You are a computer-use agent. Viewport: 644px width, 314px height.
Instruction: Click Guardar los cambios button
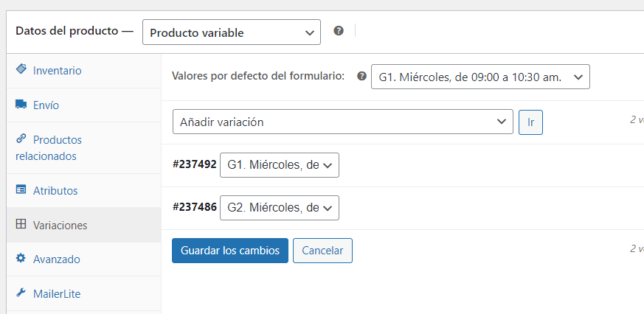230,251
